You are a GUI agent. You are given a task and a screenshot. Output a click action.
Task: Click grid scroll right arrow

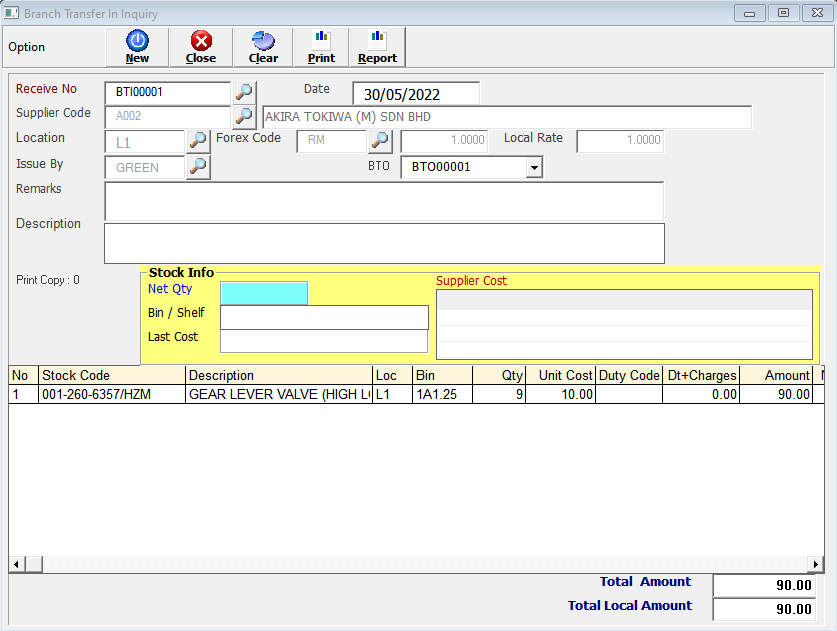coord(816,564)
